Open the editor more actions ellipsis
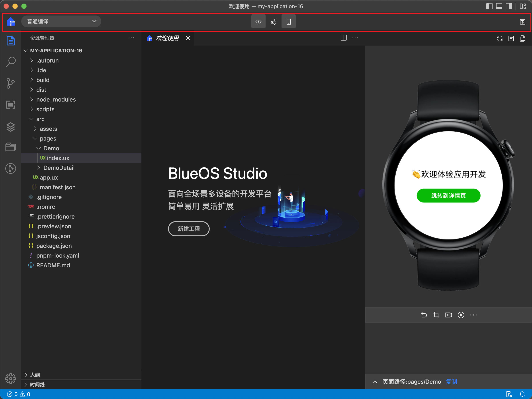 [355, 38]
